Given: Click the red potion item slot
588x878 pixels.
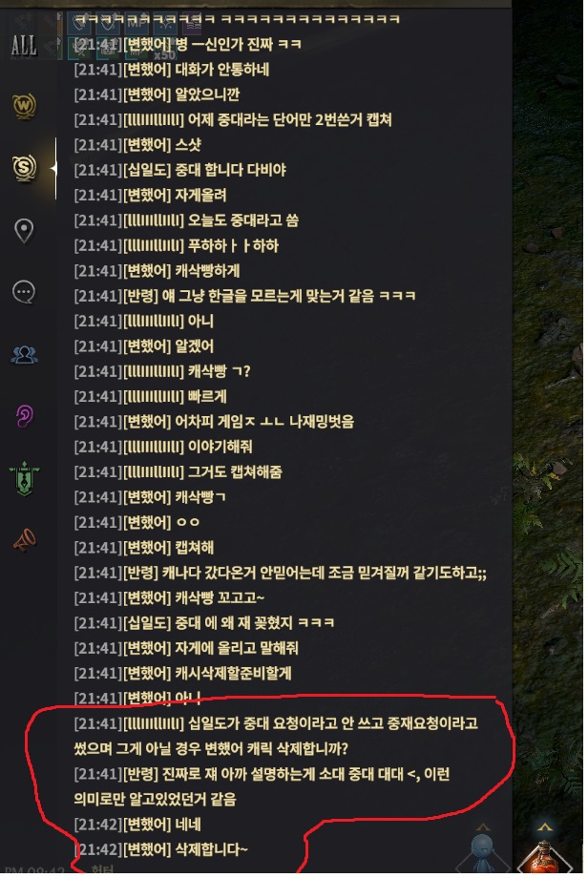Looking at the screenshot, I should (x=544, y=858).
